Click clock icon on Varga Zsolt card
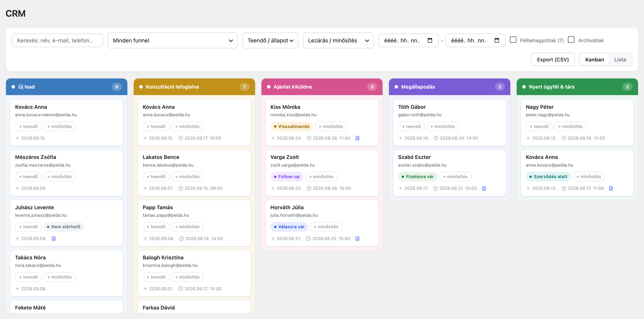Screen dimensions: 644x319 [x=309, y=188]
